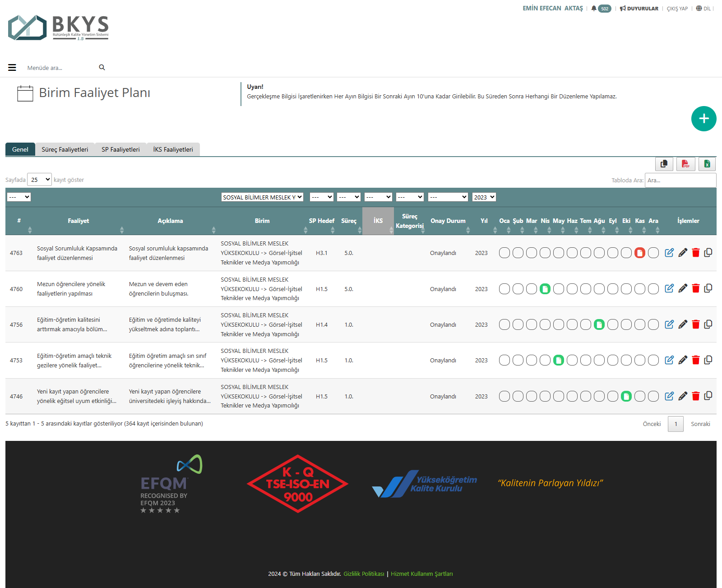This screenshot has height=588, width=722.
Task: Open the SOSYAL BİLİMLER MESLEK unit filter dropdown
Action: 262,197
